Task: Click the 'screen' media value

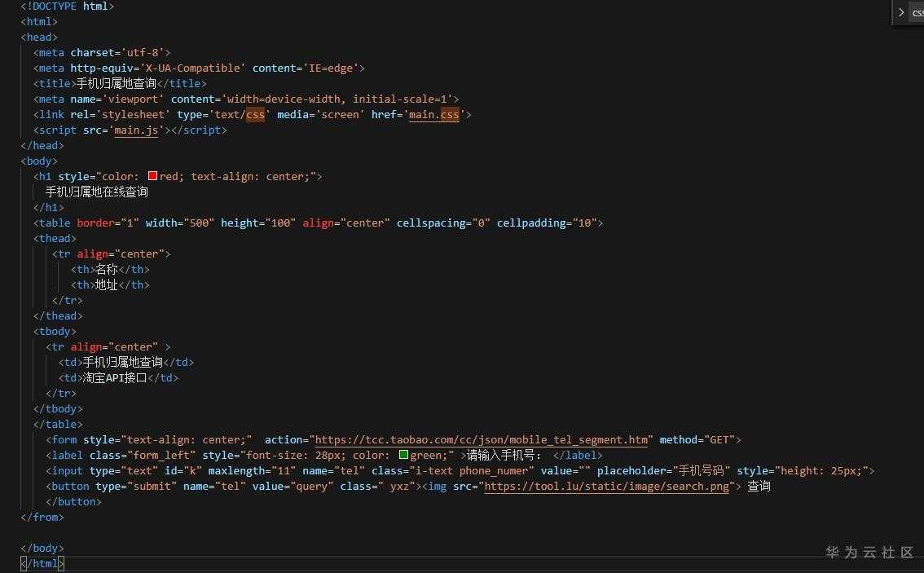Action: point(340,114)
